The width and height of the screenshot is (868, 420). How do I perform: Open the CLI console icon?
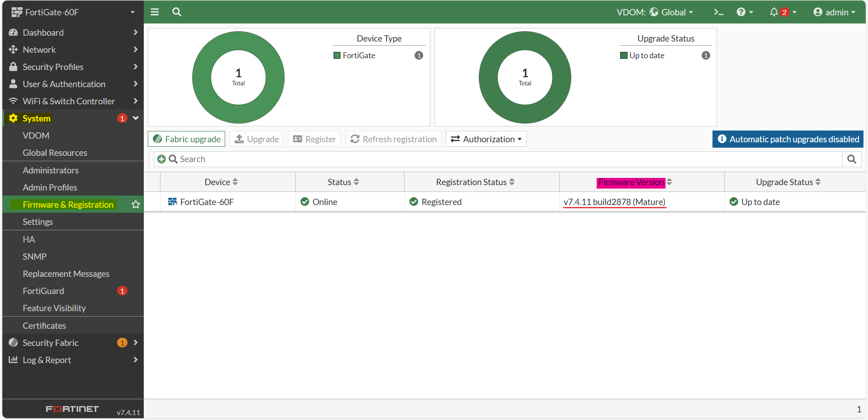718,12
